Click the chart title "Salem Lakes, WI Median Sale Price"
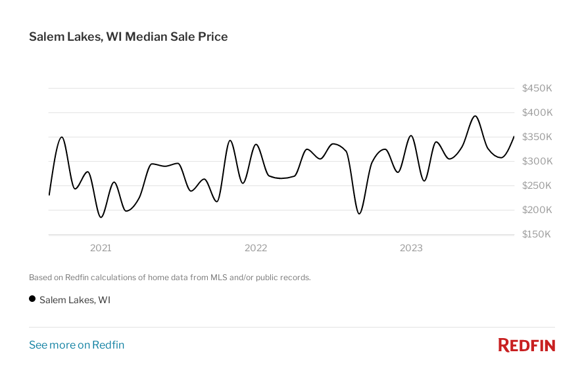Viewport: 584px width, 392px height. coord(128,37)
